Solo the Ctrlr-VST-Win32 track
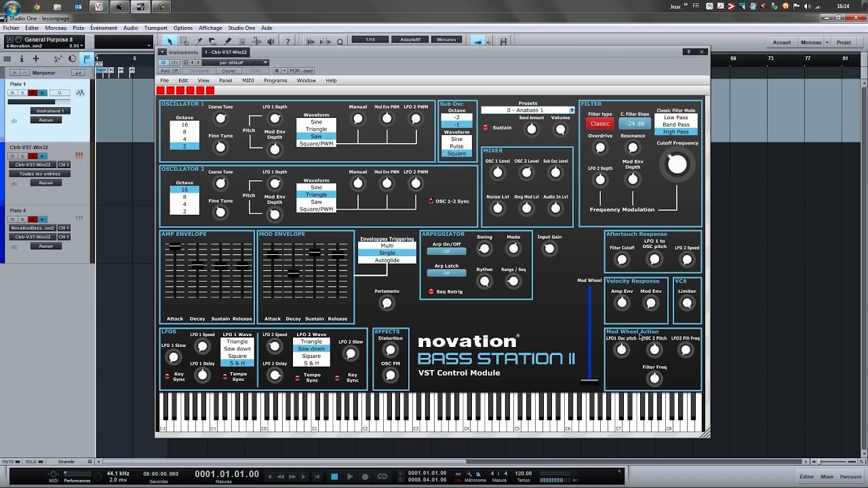Viewport: 868px width, 488px height. [22, 156]
